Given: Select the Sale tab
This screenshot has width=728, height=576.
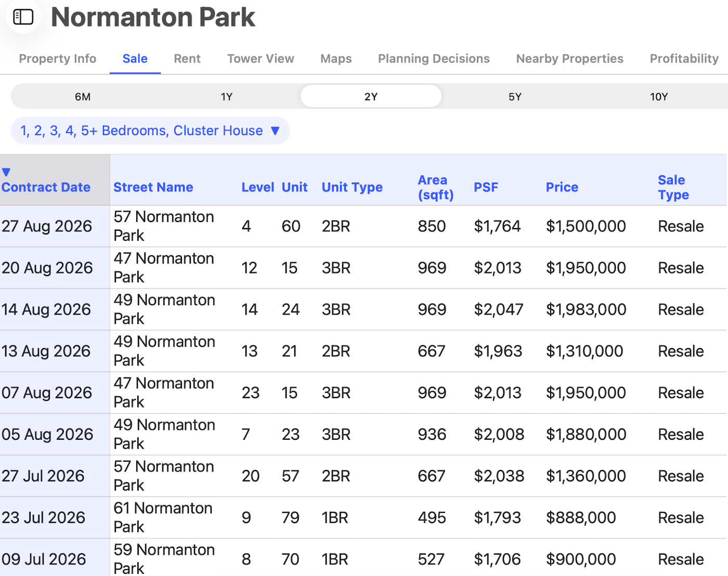Looking at the screenshot, I should point(135,59).
